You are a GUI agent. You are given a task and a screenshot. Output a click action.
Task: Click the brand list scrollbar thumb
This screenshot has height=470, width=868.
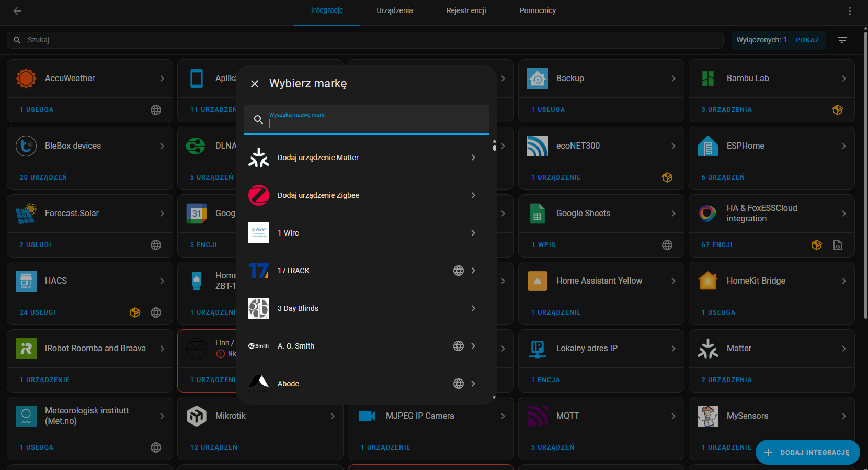pos(494,146)
